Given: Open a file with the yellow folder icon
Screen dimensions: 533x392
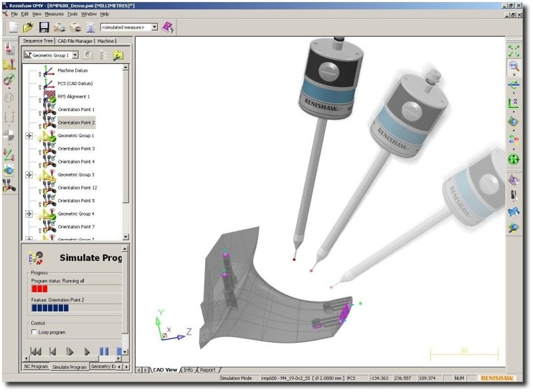Looking at the screenshot, I should pos(29,27).
